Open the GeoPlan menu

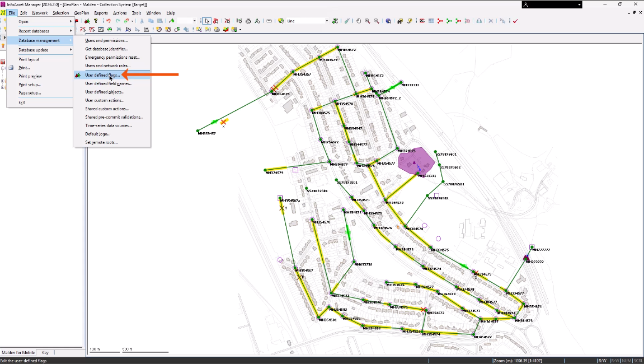pyautogui.click(x=81, y=13)
